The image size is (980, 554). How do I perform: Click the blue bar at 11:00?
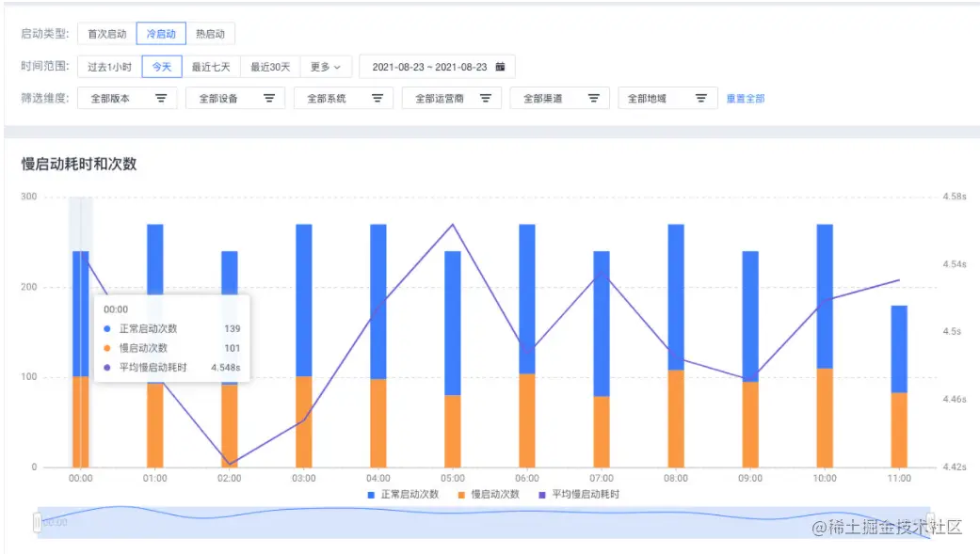coord(899,349)
